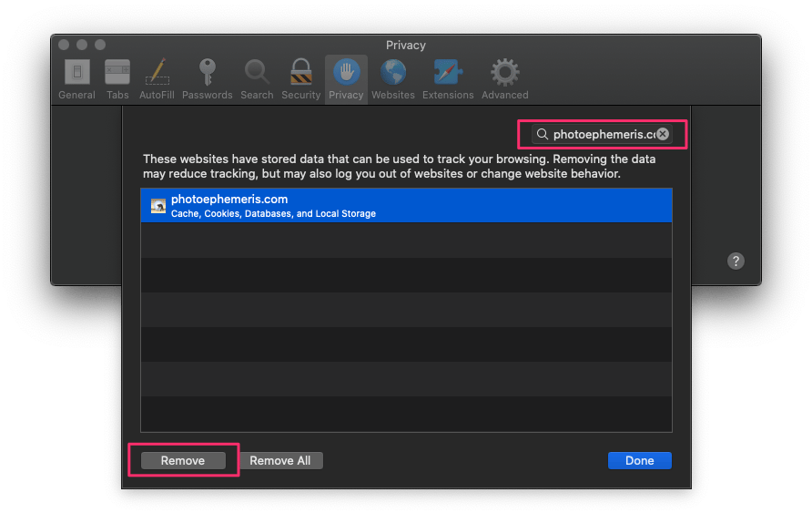This screenshot has height=513, width=812.
Task: Open the Advanced gear icon
Action: (x=505, y=72)
